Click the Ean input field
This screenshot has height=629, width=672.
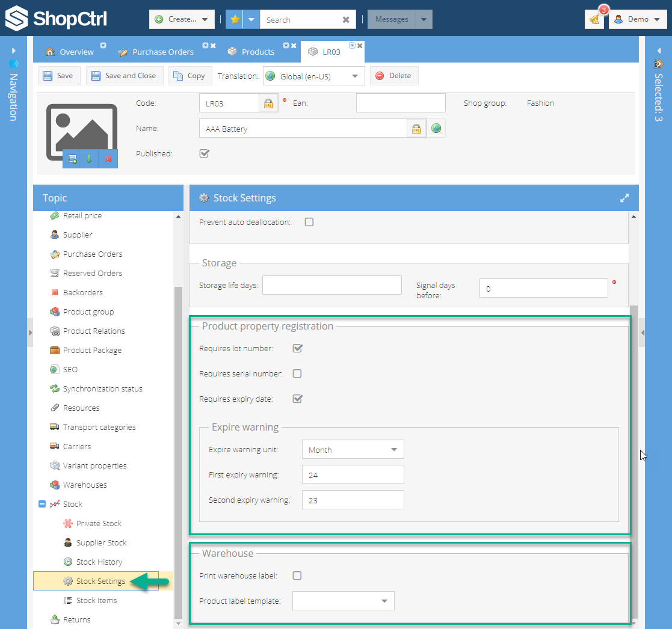[401, 103]
